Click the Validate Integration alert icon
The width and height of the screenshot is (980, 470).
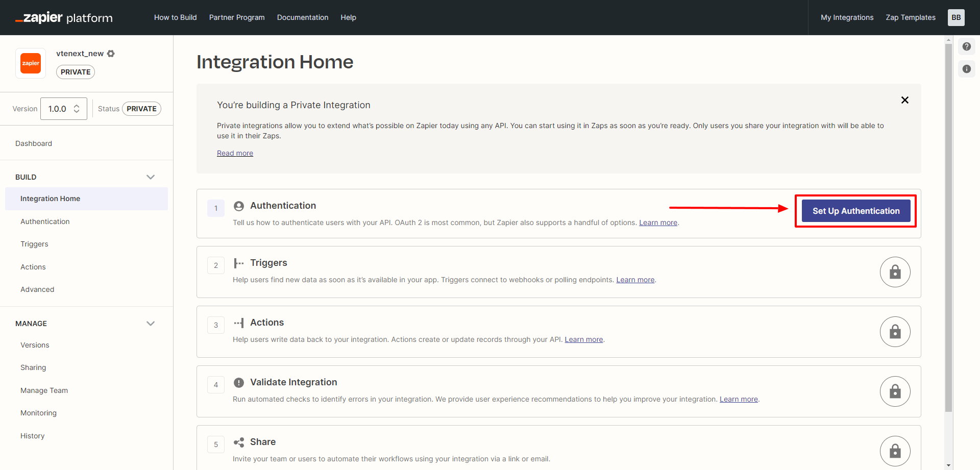click(x=239, y=383)
